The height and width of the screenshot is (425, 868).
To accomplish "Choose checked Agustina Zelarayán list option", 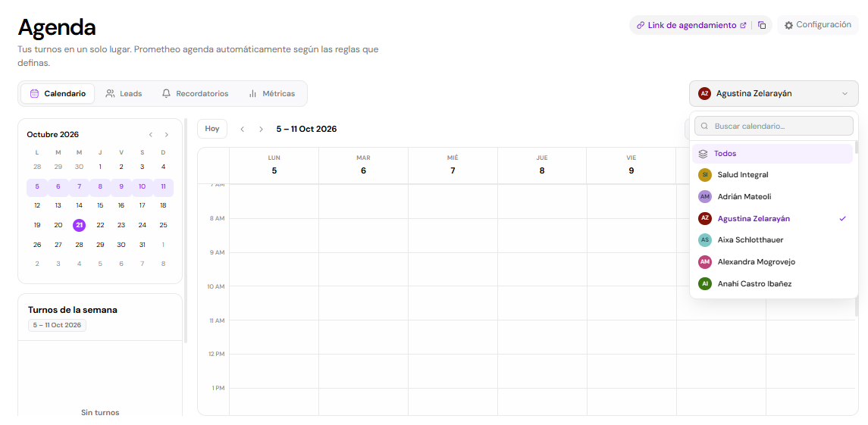I will [x=772, y=218].
